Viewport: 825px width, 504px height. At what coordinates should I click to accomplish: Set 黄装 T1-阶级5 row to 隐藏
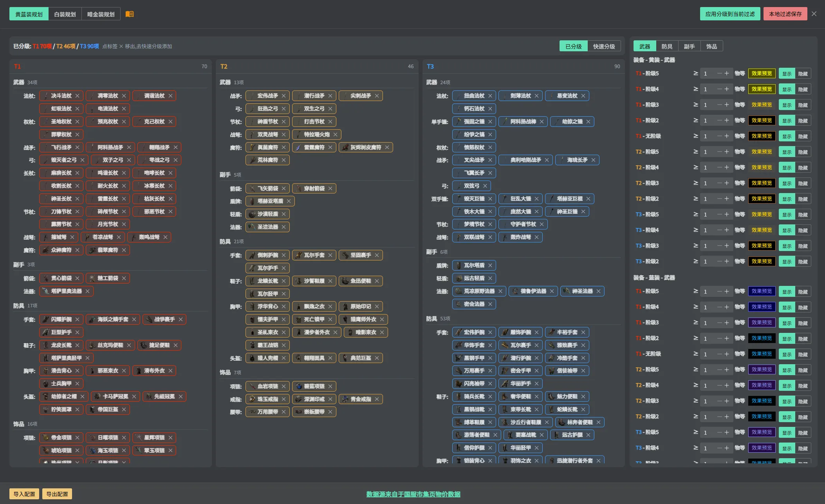[803, 74]
